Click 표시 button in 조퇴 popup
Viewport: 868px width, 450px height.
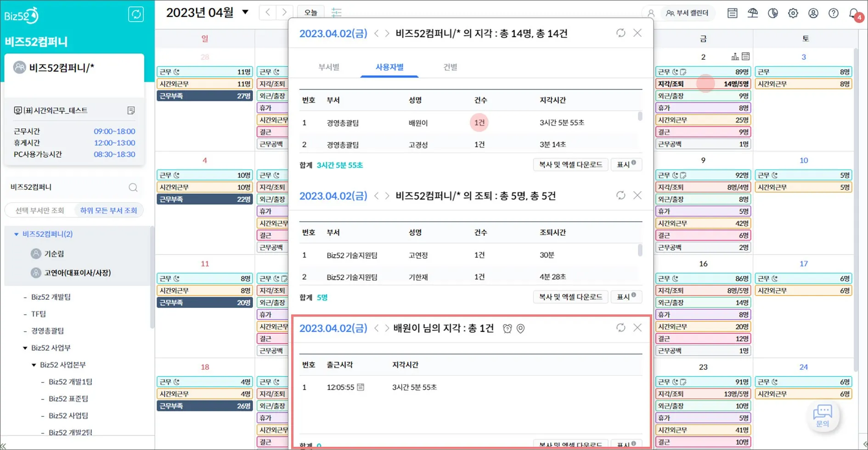[x=626, y=297]
